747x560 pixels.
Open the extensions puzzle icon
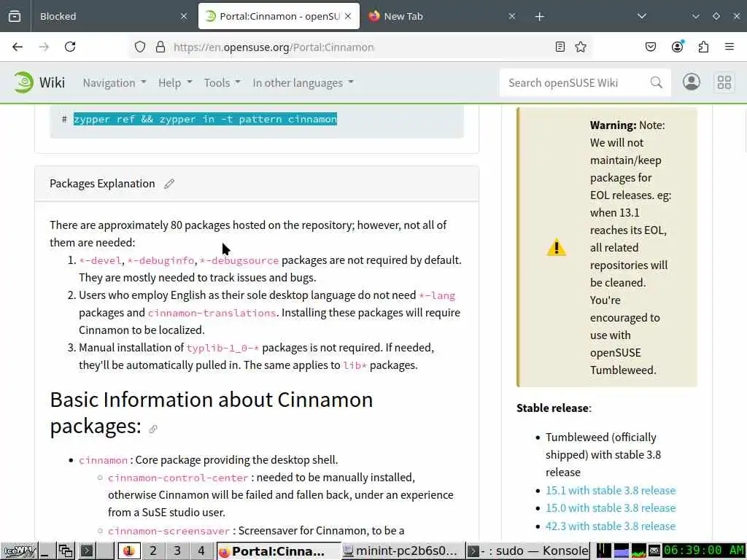coord(703,47)
